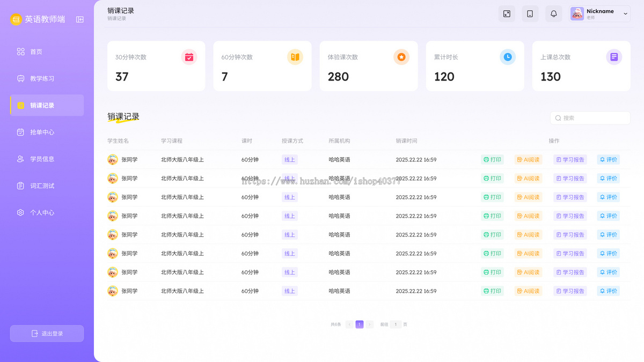Image resolution: width=644 pixels, height=362 pixels.
Task: Collapse the sidebar using the icon beside 英语教师端
Action: click(x=79, y=19)
